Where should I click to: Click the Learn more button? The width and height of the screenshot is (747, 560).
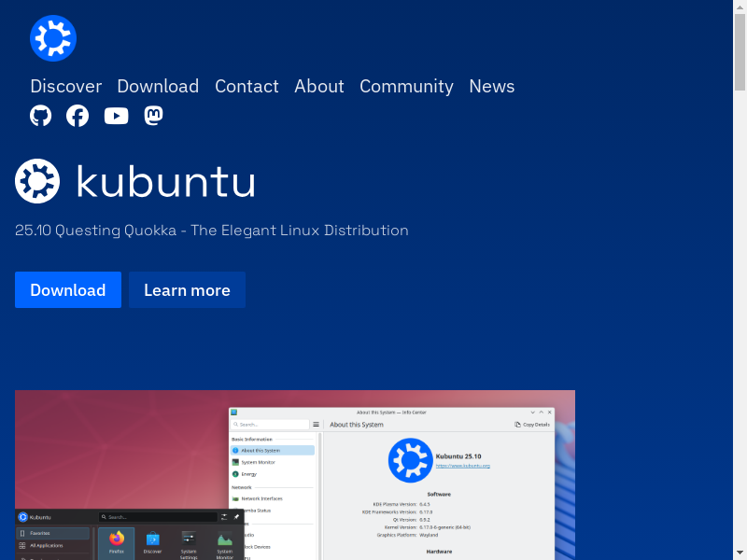tap(187, 290)
